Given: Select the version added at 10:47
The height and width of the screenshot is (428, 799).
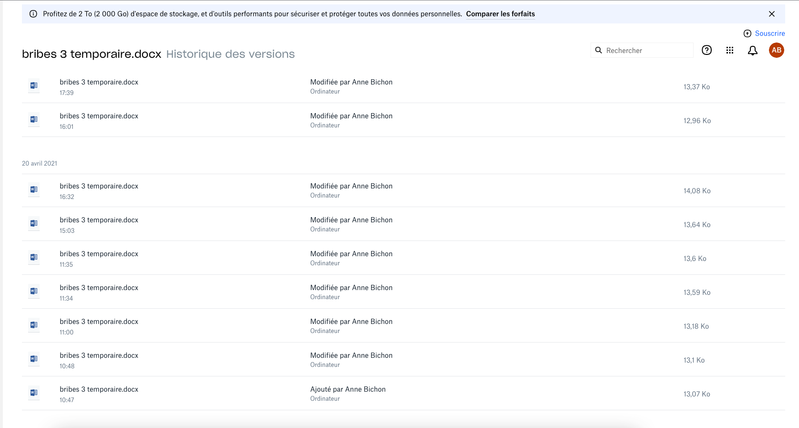Looking at the screenshot, I should point(99,394).
